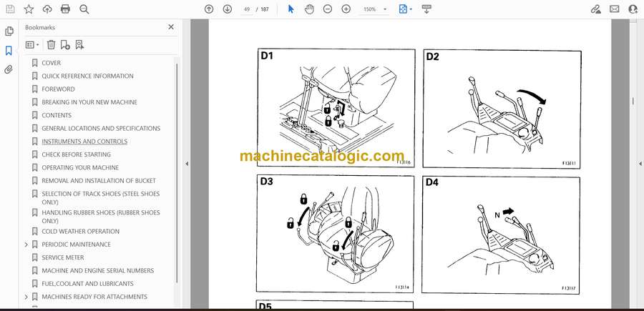Expand the PERIODIC MAINTENANCE bookmark
This screenshot has height=311, width=644.
pyautogui.click(x=26, y=245)
